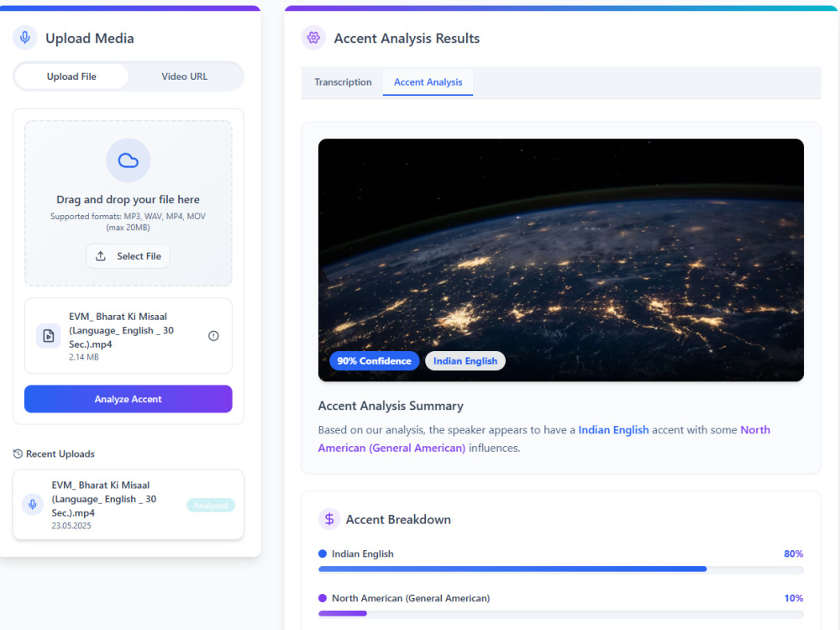Click the blue dot beside Indian English

[x=323, y=554]
